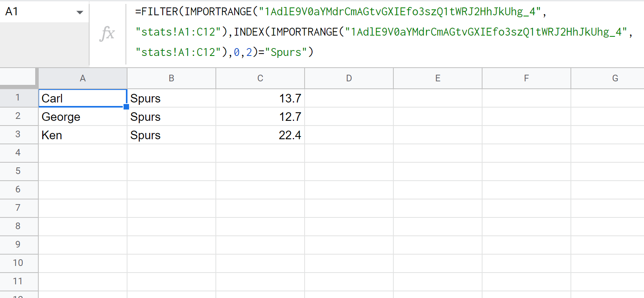Viewport: 644px width, 298px height.
Task: Select column C header
Action: [260, 78]
